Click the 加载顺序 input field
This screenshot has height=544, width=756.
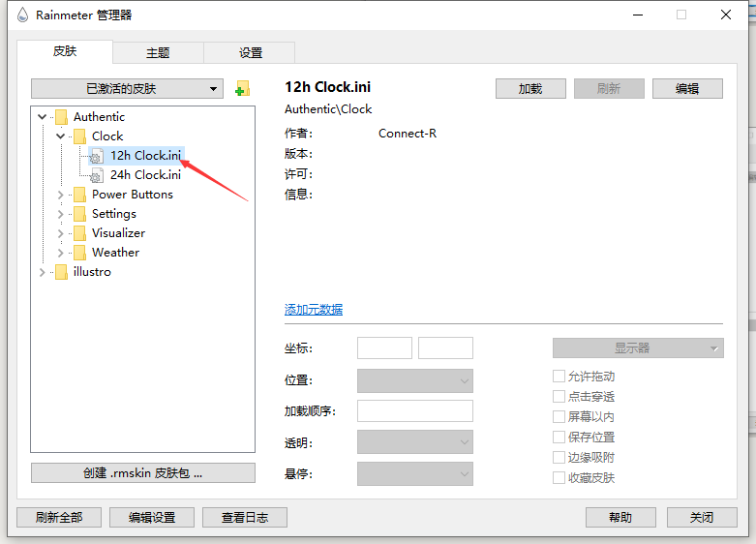pyautogui.click(x=415, y=410)
